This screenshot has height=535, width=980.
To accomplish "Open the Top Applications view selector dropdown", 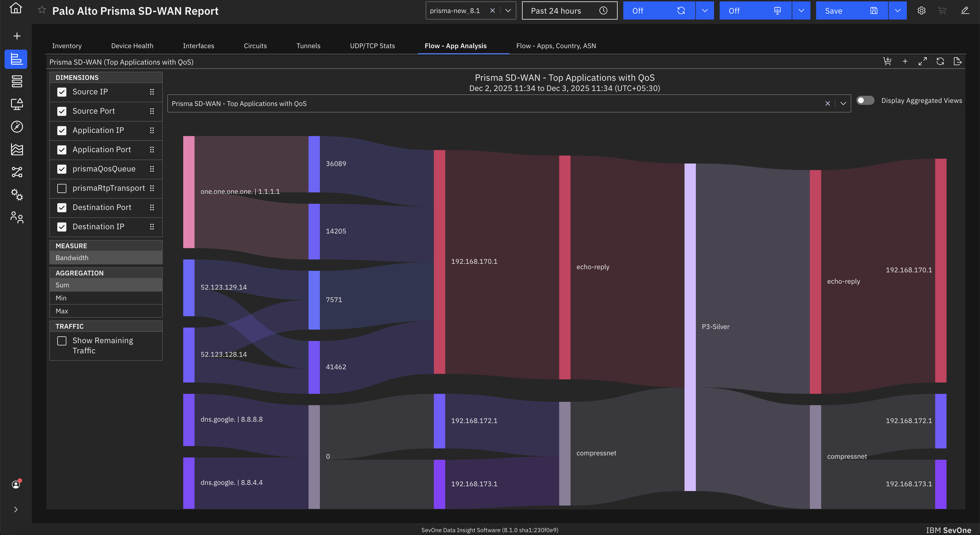I will click(843, 103).
